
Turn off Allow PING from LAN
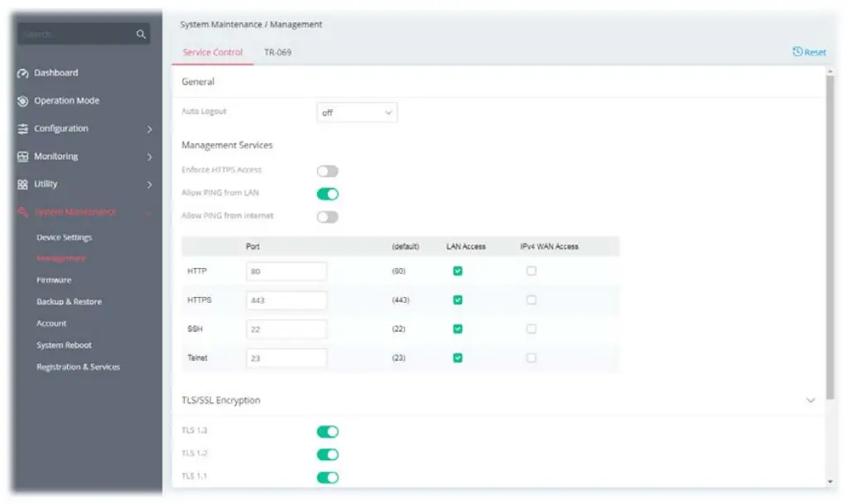(328, 194)
